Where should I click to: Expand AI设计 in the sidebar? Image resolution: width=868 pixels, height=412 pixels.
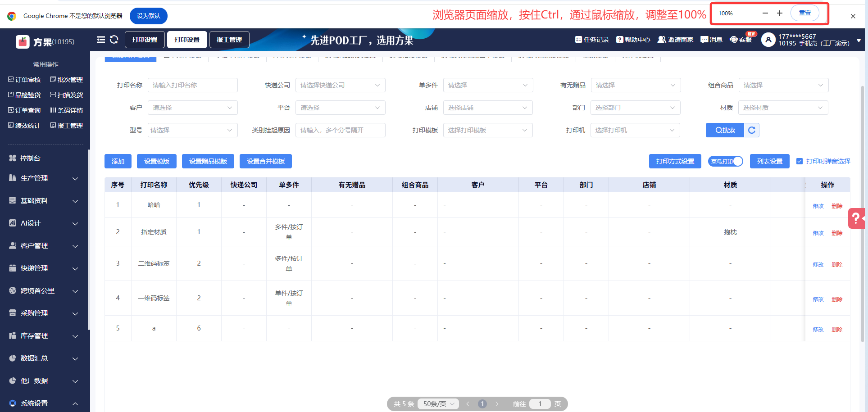pos(44,223)
